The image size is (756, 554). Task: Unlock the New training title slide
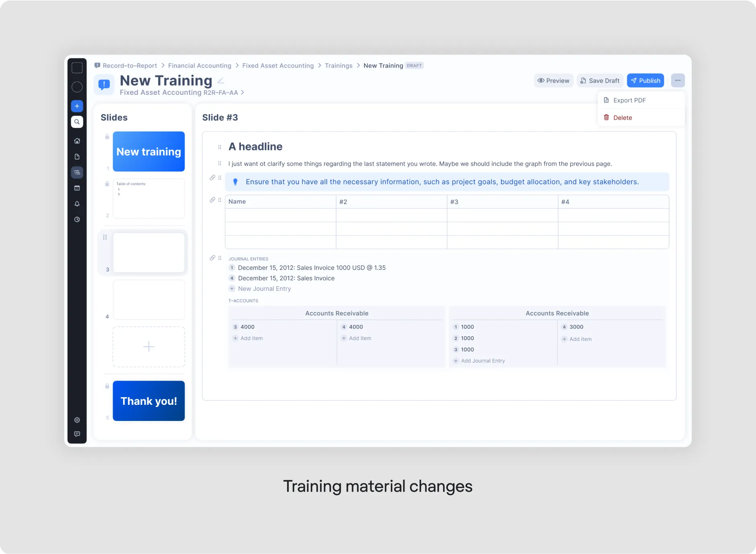click(x=107, y=137)
